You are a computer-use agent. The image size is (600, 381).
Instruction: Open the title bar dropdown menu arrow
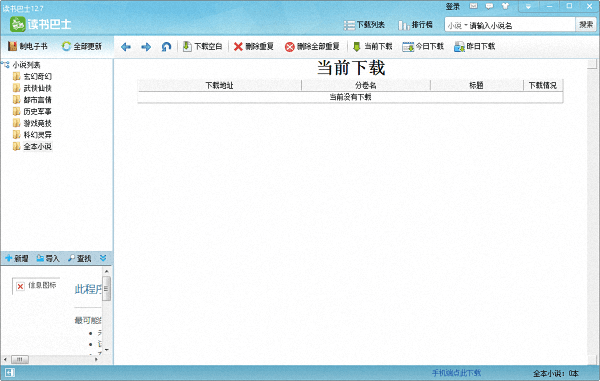click(528, 6)
